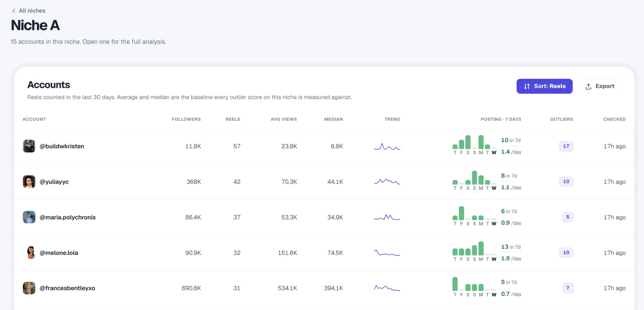
Task: Click outlier badge 10 for @melone.lola
Action: point(566,252)
